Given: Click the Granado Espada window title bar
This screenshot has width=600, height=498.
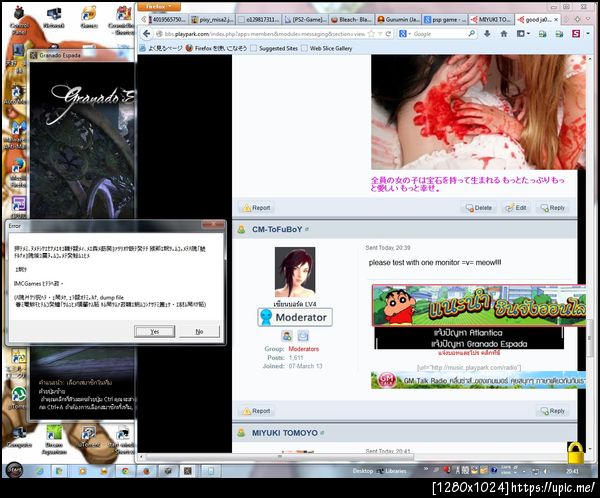Looking at the screenshot, I should coord(83,56).
